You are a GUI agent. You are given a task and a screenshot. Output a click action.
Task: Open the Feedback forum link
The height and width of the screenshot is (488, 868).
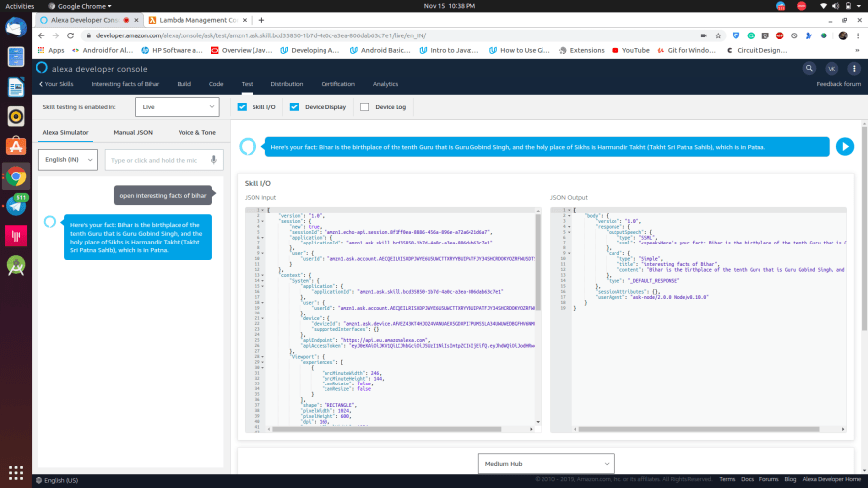click(x=838, y=84)
